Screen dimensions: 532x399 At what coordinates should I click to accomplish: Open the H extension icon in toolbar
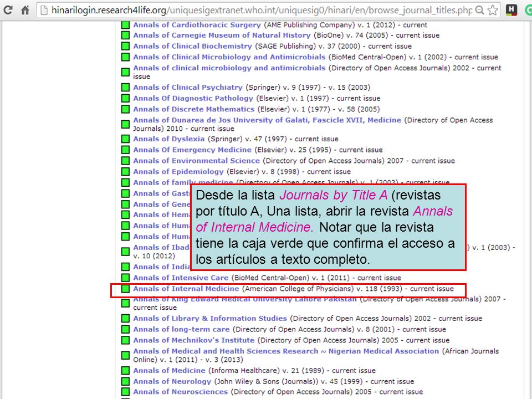(x=511, y=10)
